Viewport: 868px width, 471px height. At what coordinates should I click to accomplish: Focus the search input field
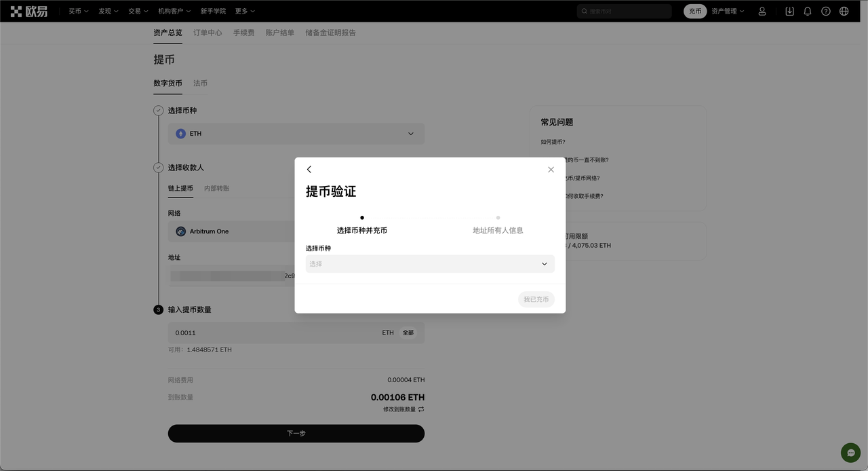coord(627,12)
